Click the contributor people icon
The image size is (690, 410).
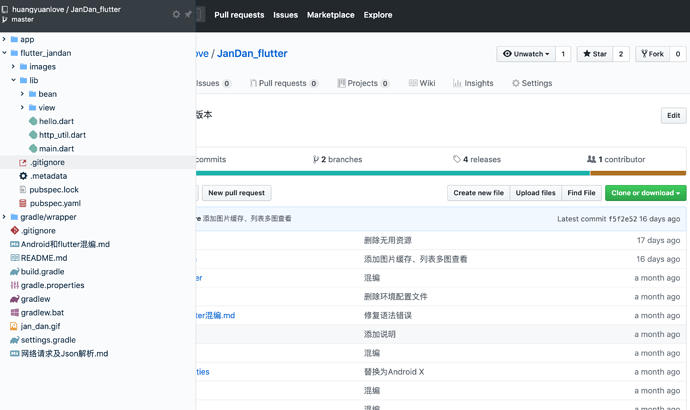(x=591, y=159)
